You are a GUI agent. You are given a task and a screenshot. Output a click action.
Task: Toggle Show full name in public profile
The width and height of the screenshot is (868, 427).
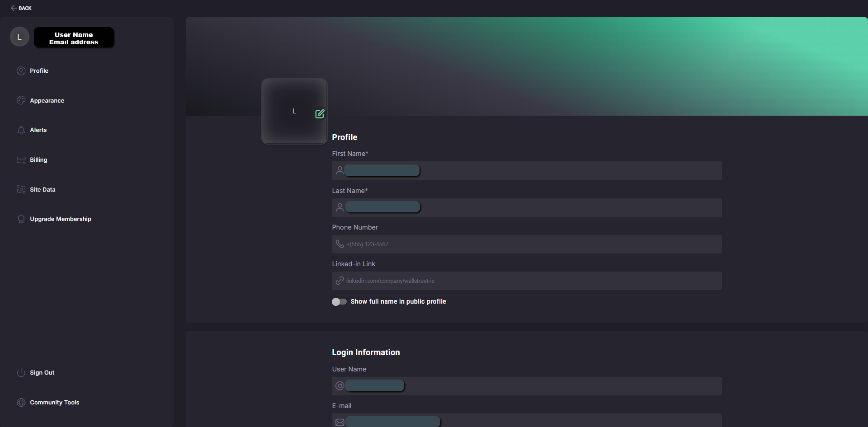339,302
